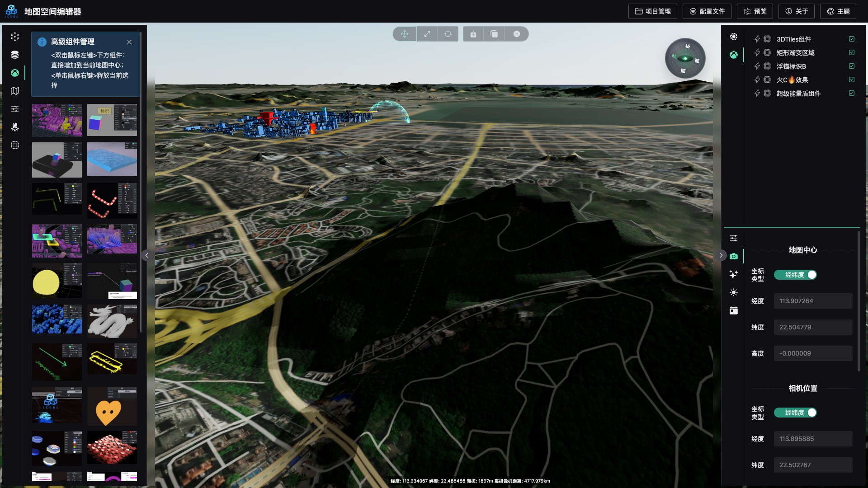Viewport: 868px width, 488px height.
Task: Uncheck the 浮锚标识B checkbox
Action: point(852,66)
